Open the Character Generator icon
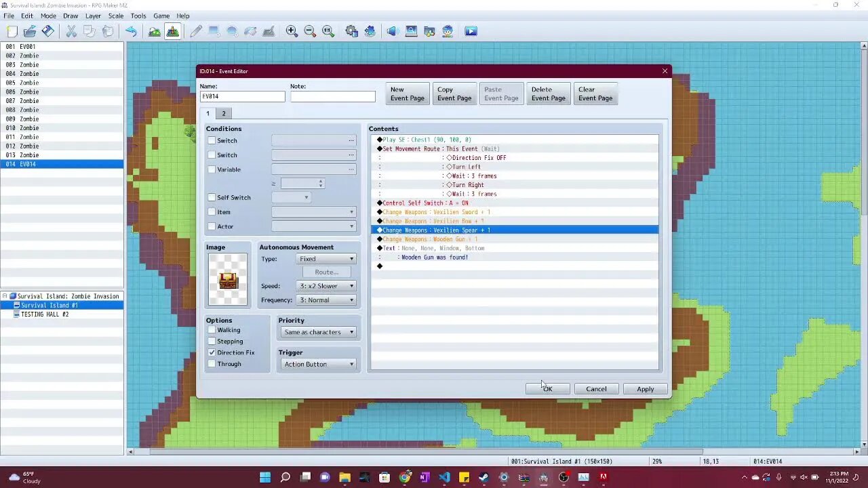This screenshot has width=868, height=488. pos(448,31)
